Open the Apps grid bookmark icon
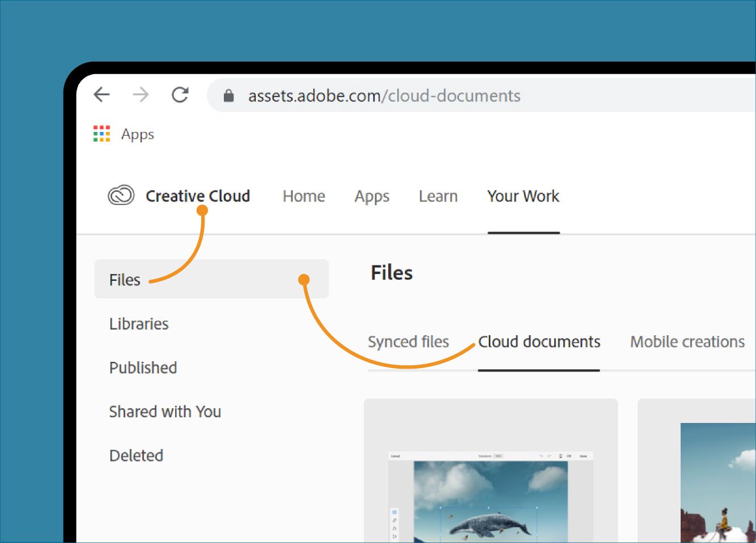 click(x=102, y=134)
